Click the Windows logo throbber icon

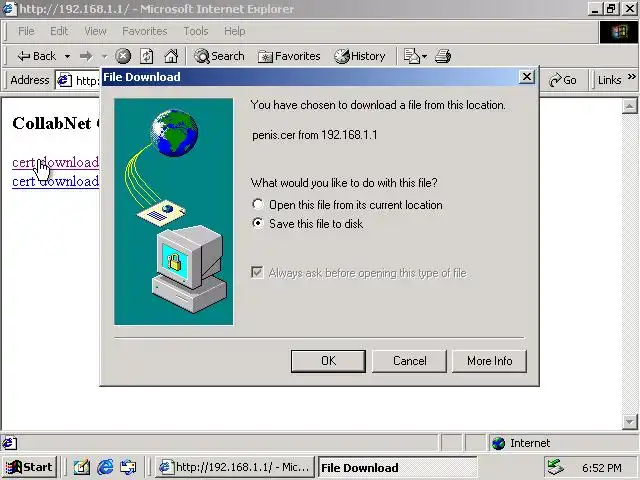tap(619, 31)
